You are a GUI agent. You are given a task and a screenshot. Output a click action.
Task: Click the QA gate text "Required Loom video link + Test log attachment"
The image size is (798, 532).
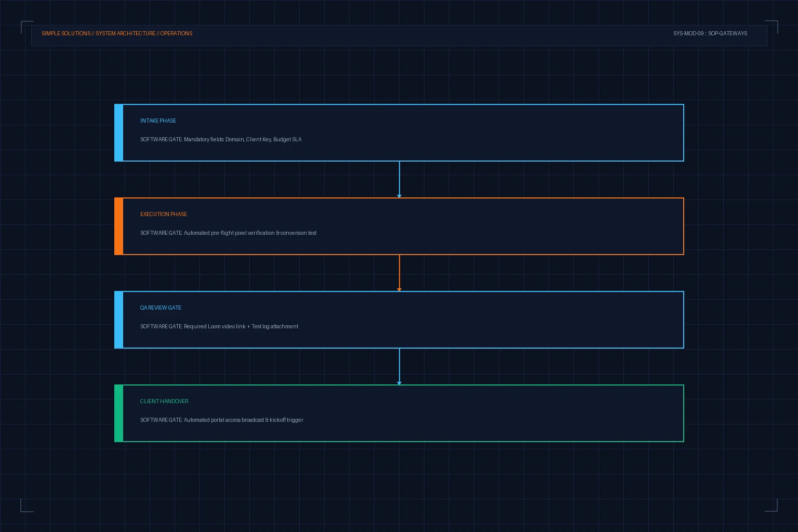coord(241,326)
